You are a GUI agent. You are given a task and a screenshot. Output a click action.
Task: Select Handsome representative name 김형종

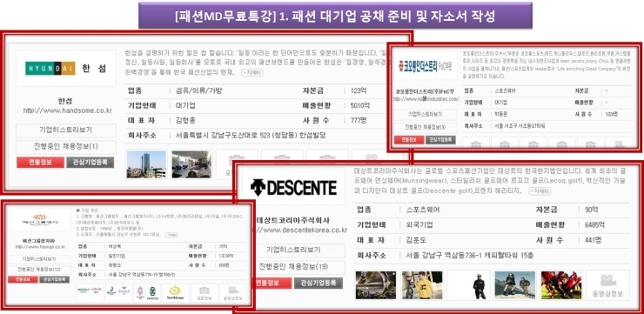pyautogui.click(x=186, y=121)
